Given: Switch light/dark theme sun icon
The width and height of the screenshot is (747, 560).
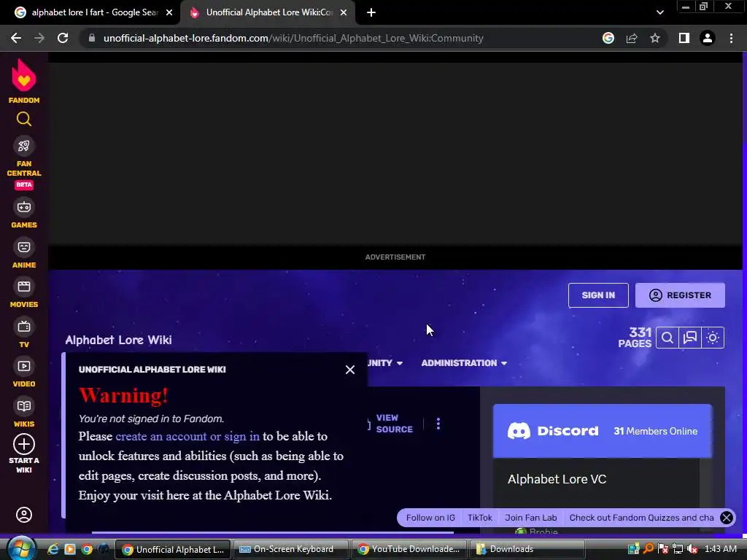Looking at the screenshot, I should coord(713,338).
